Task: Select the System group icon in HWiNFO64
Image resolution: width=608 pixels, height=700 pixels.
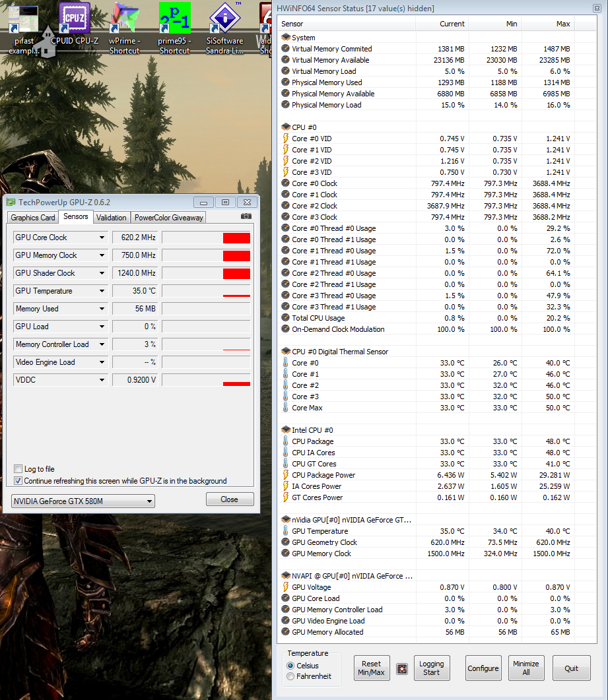Action: tap(286, 38)
